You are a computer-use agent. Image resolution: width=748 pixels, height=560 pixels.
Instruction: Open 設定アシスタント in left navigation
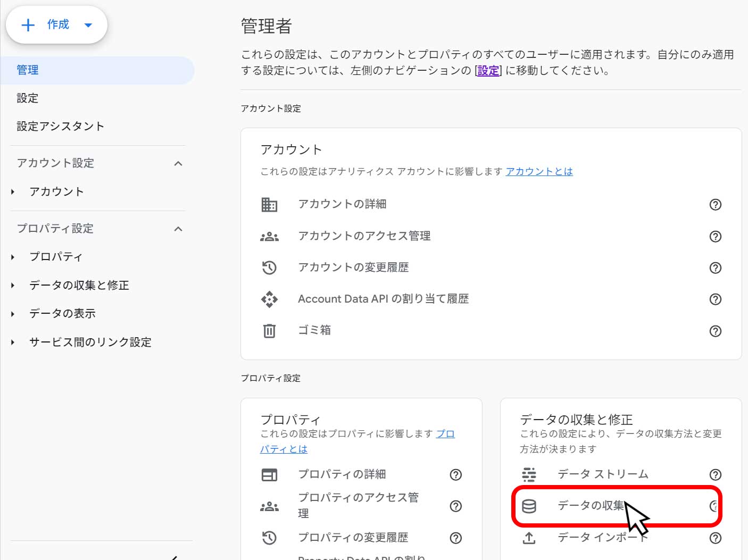coord(60,127)
